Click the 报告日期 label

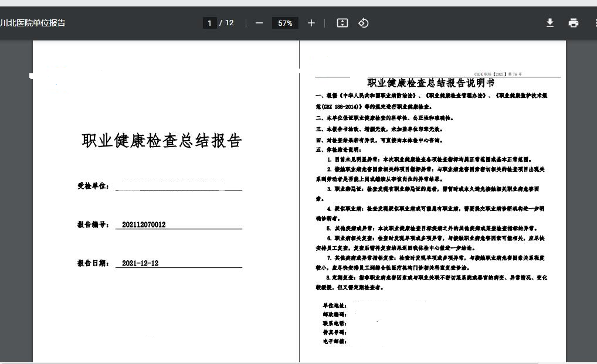click(93, 263)
